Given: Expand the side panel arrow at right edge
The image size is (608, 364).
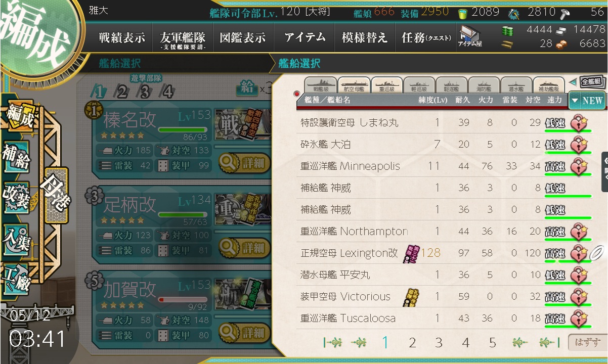Looking at the screenshot, I should click(605, 172).
